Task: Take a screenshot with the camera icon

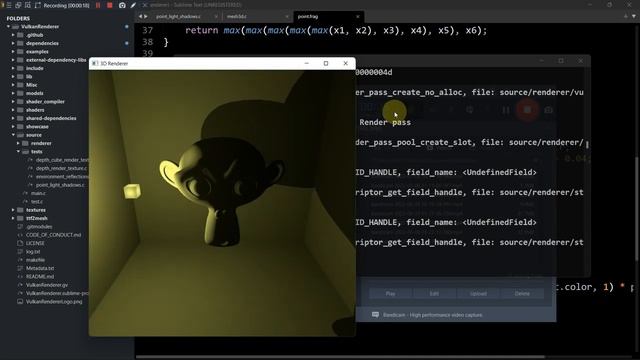Action: 122,5
